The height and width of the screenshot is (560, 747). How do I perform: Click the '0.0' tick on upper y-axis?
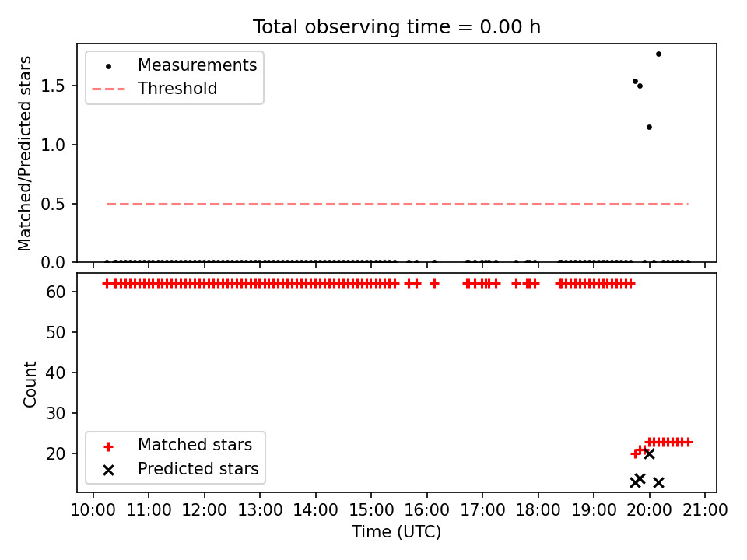[x=53, y=263]
